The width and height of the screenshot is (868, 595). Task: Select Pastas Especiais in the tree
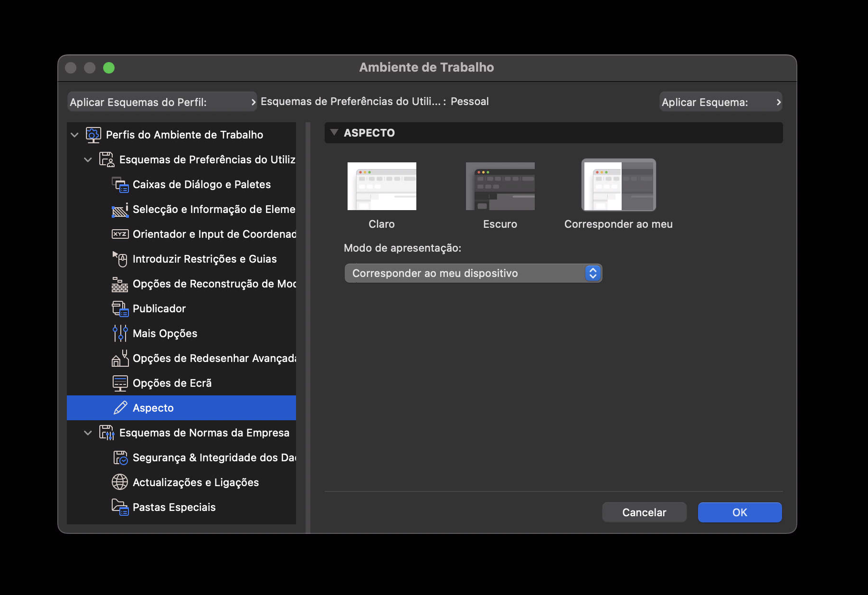(x=181, y=507)
